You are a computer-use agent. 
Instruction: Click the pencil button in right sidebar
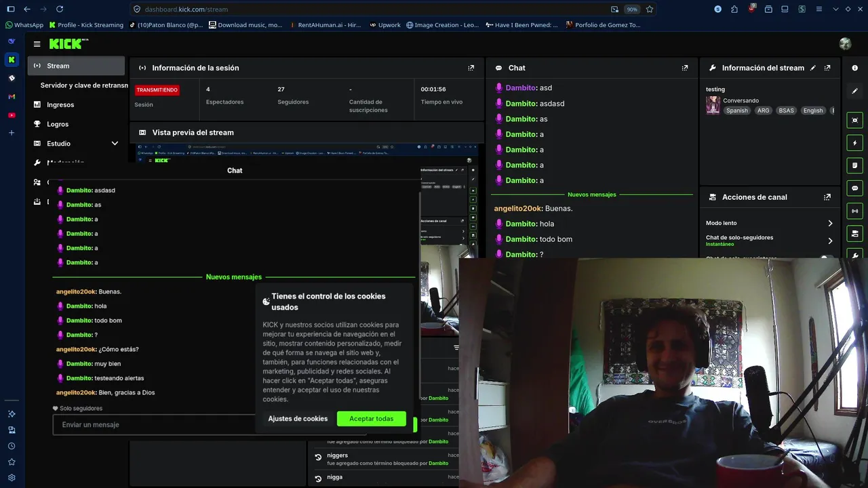[854, 91]
